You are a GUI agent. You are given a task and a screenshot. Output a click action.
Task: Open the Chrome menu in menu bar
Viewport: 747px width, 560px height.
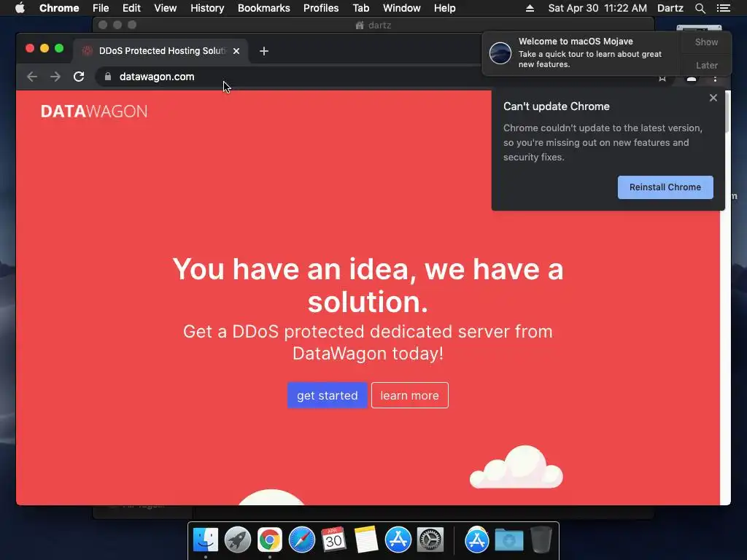pyautogui.click(x=59, y=8)
